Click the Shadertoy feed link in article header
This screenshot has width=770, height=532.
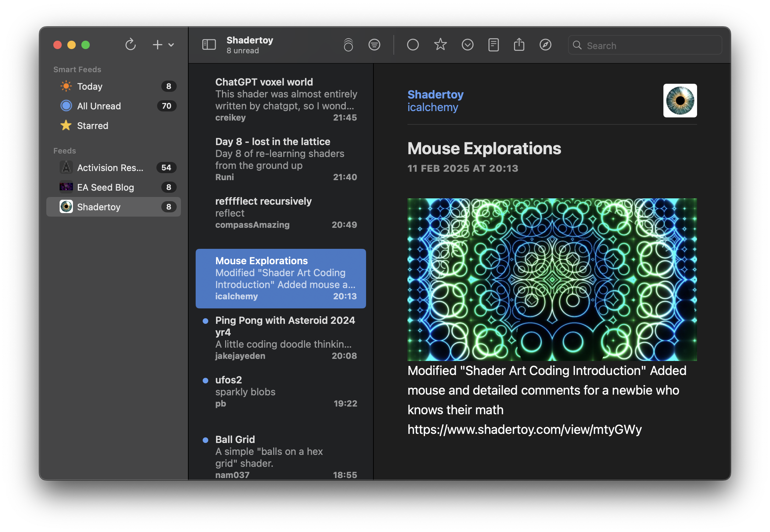(x=435, y=95)
